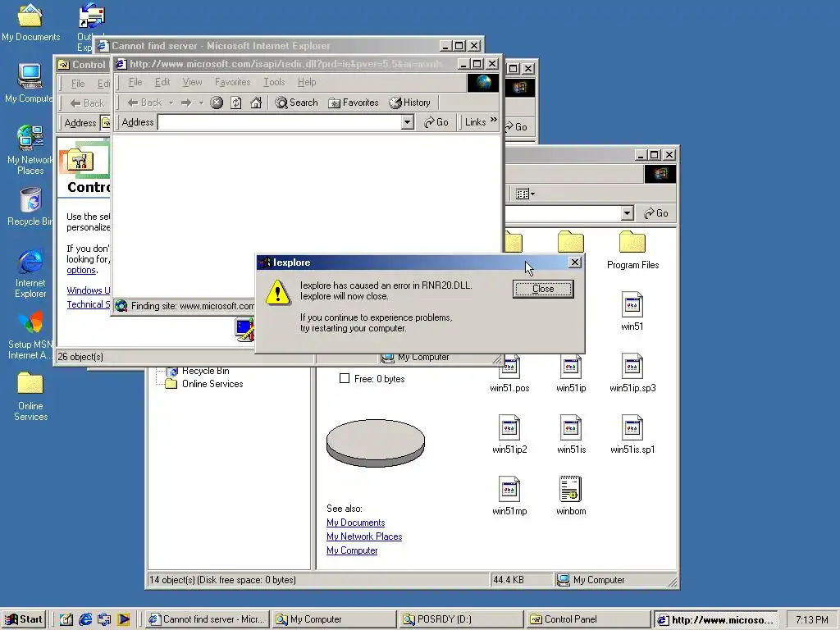Click Show Desktop icon in Quick Launch
The height and width of the screenshot is (630, 840).
[66, 619]
